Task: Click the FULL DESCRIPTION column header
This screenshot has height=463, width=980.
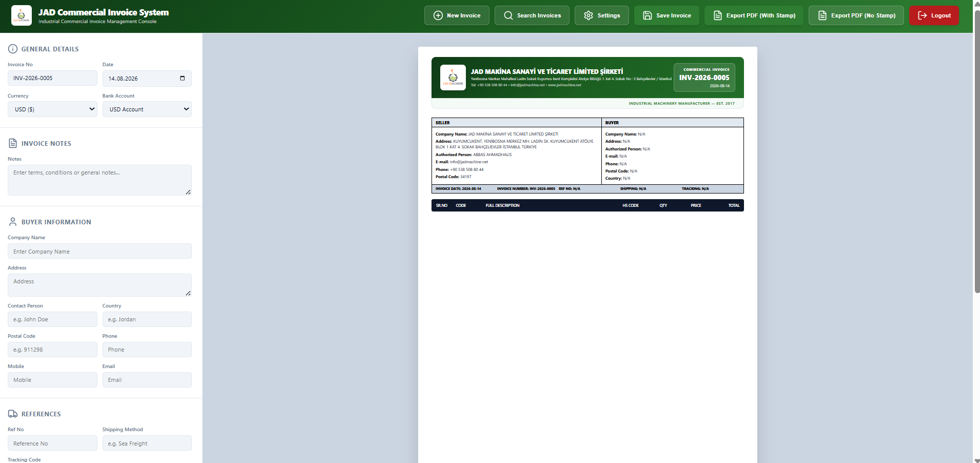Action: tap(503, 205)
